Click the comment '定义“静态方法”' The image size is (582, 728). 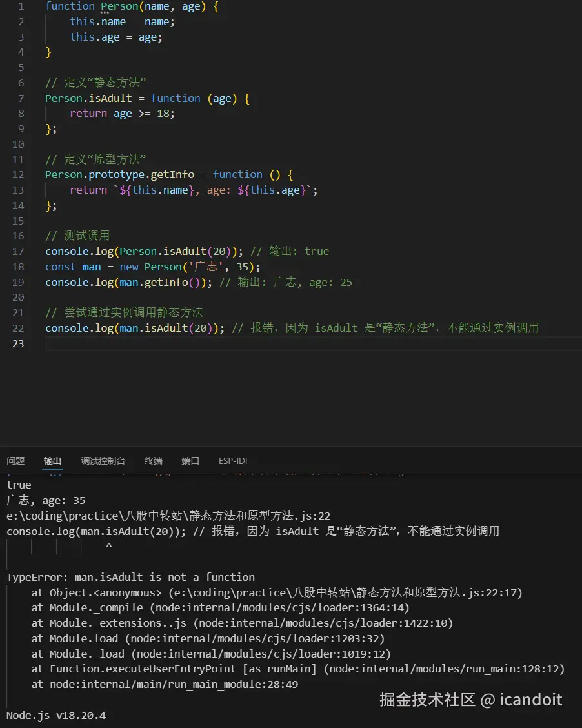[x=95, y=83]
